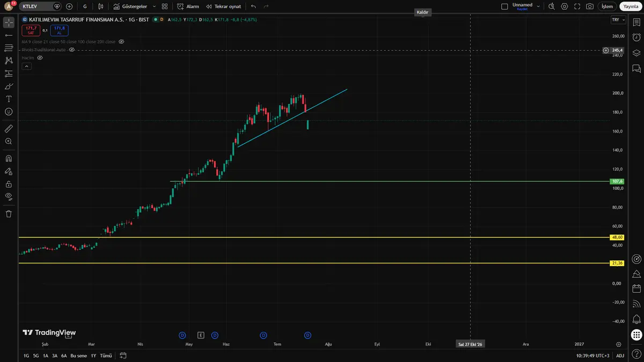This screenshot has width=644, height=362.
Task: Select the brush drawing tool
Action: tap(9, 86)
